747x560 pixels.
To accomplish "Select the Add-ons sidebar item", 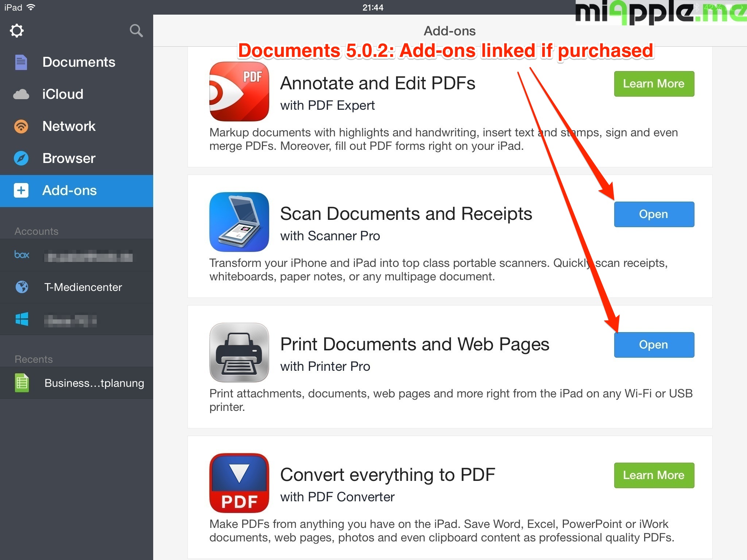I will point(69,191).
